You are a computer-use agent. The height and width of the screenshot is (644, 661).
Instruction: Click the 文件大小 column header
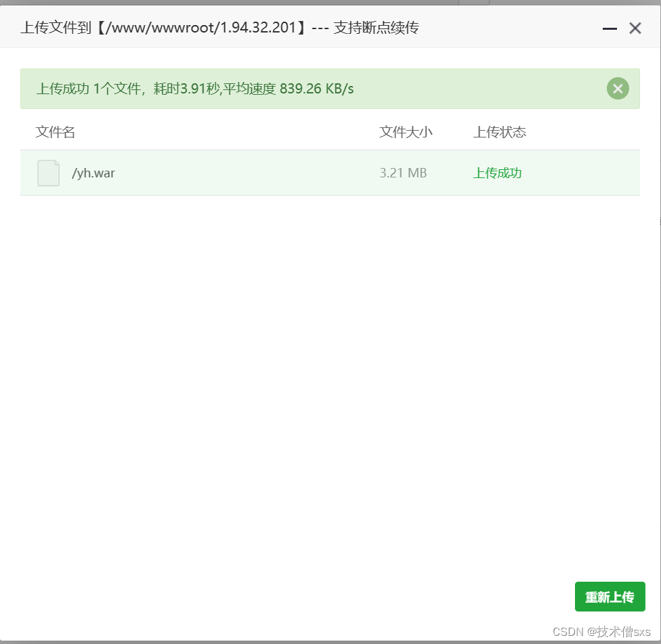406,132
